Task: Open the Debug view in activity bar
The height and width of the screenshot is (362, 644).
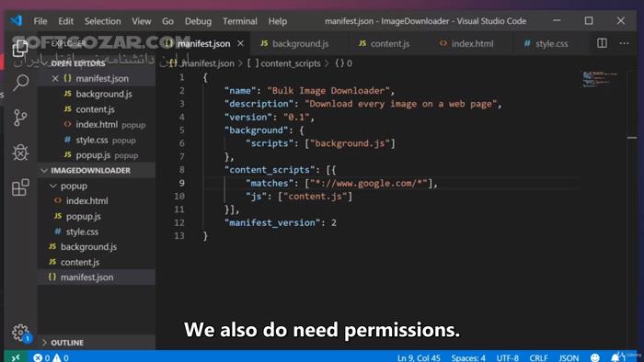Action: click(20, 153)
